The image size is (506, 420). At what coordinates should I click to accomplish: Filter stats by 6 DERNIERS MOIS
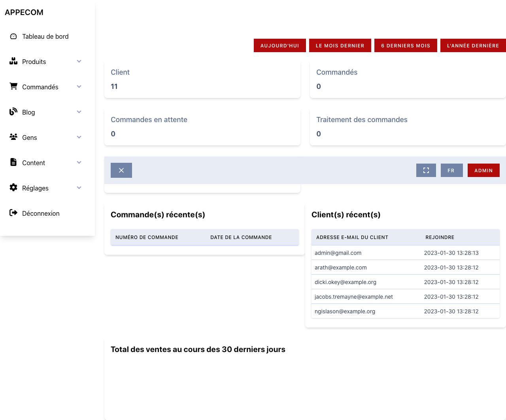[x=406, y=45]
